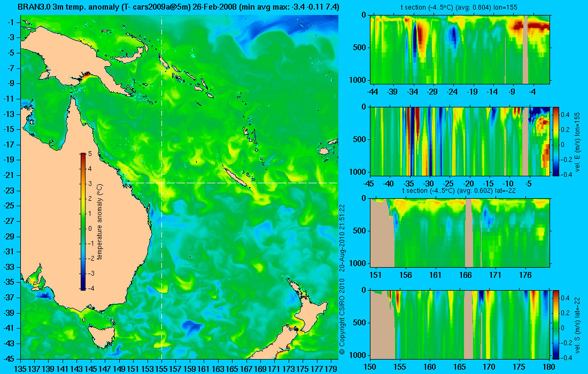Click longitude label '135' on the main map axis
Screen dimensions: 588x374
coord(20,369)
